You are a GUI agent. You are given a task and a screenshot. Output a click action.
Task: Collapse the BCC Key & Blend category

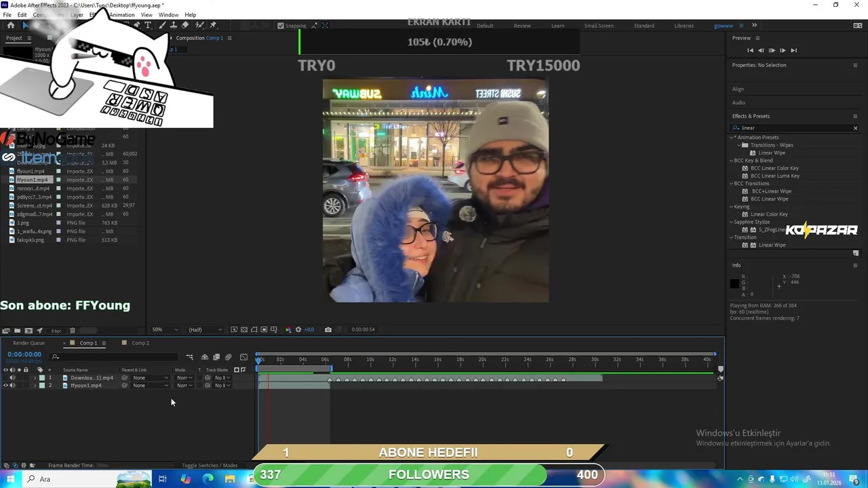[732, 161]
